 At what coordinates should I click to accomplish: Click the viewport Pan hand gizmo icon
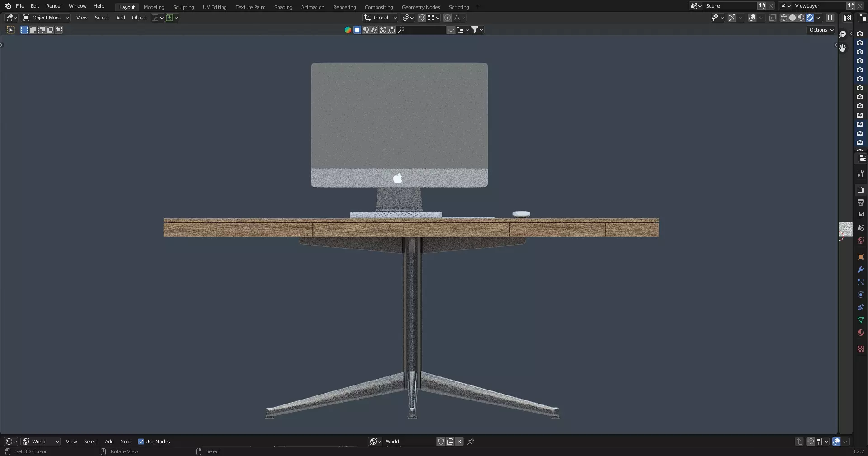(843, 47)
